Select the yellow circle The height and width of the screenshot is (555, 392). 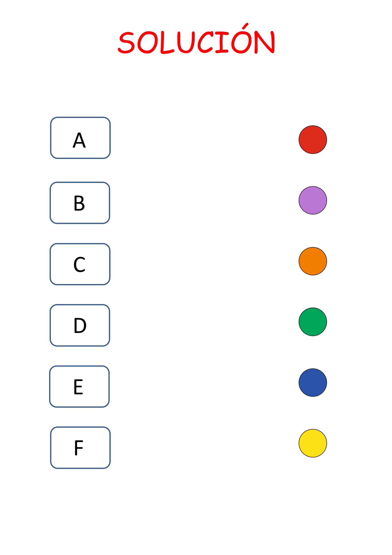(313, 443)
